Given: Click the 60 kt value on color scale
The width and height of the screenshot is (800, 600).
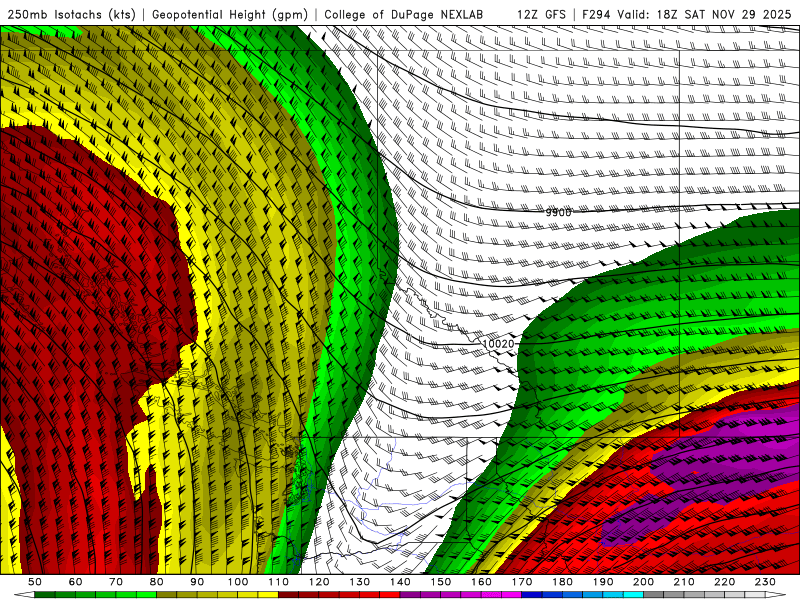Looking at the screenshot, I should tap(76, 582).
